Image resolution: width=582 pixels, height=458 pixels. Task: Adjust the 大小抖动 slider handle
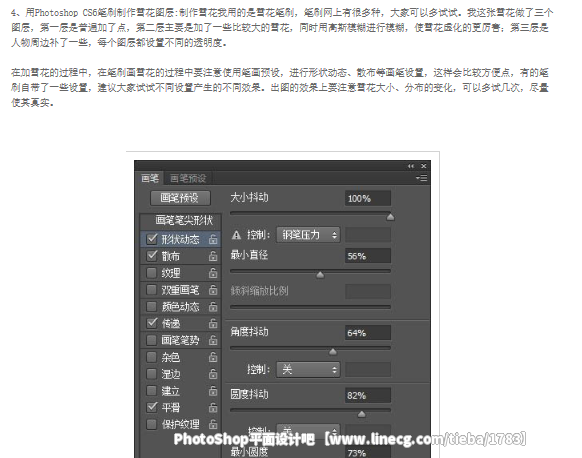(390, 217)
